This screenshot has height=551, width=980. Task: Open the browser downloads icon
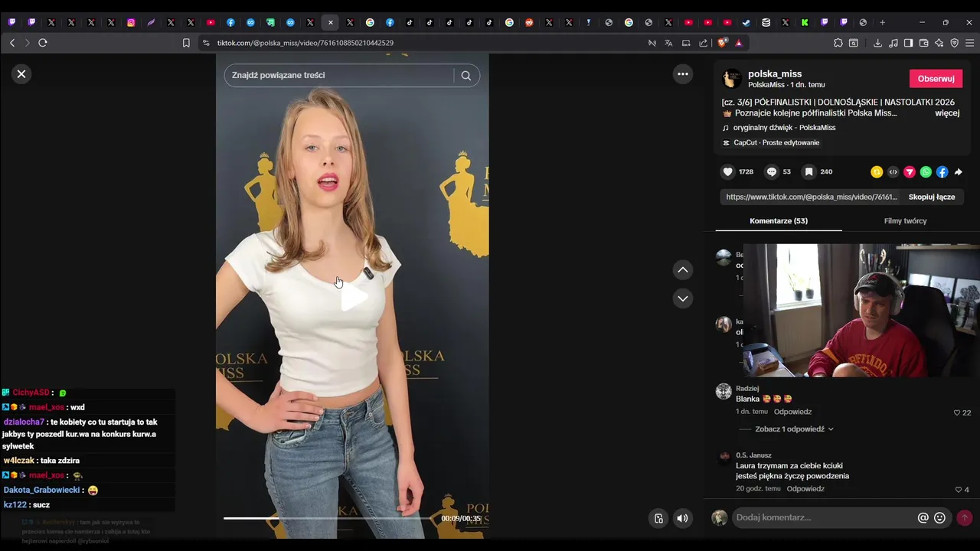877,43
